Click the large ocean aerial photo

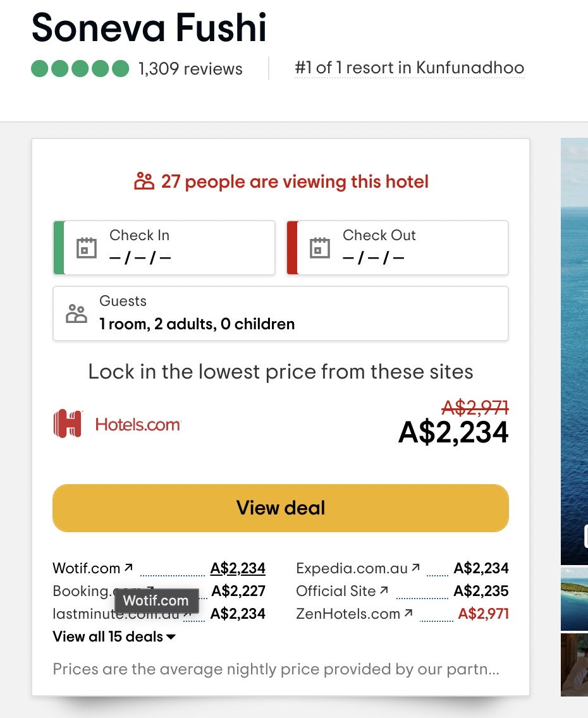click(x=574, y=351)
